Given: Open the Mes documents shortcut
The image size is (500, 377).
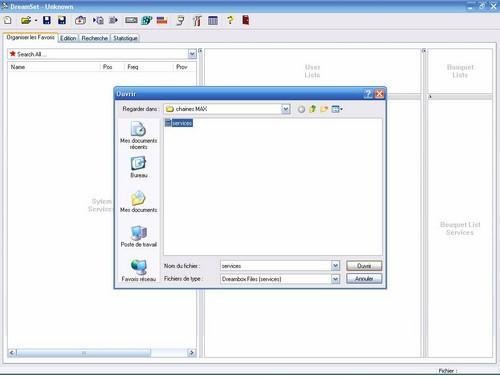Looking at the screenshot, I should (139, 202).
